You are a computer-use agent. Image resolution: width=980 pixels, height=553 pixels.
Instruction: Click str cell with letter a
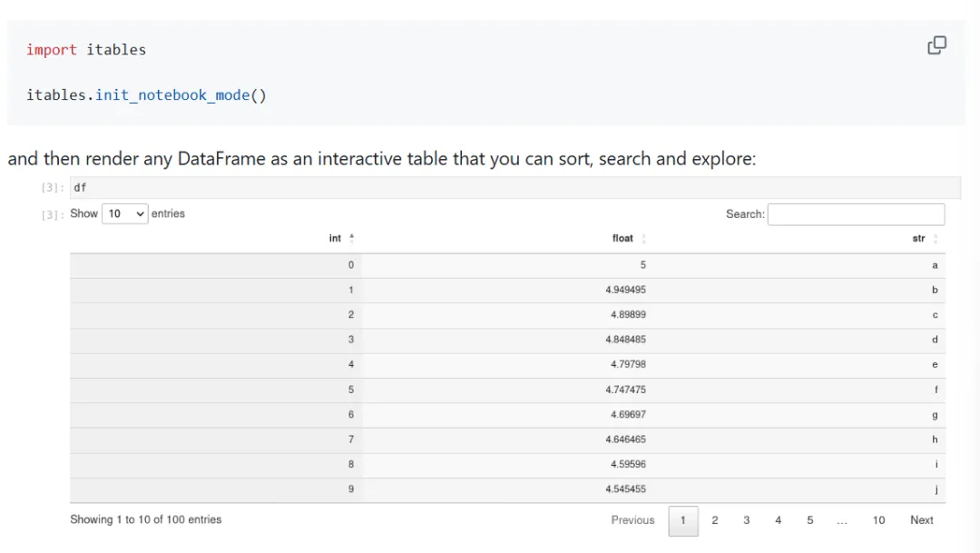(935, 265)
